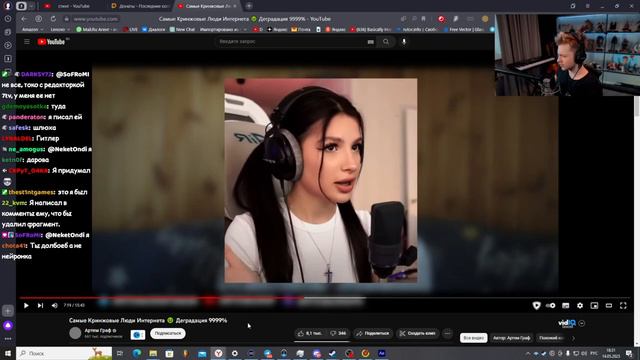Viewport: 640px width, 360px height.
Task: Open the browser sidebar history clock icon
Action: pyautogui.click(x=8, y=19)
